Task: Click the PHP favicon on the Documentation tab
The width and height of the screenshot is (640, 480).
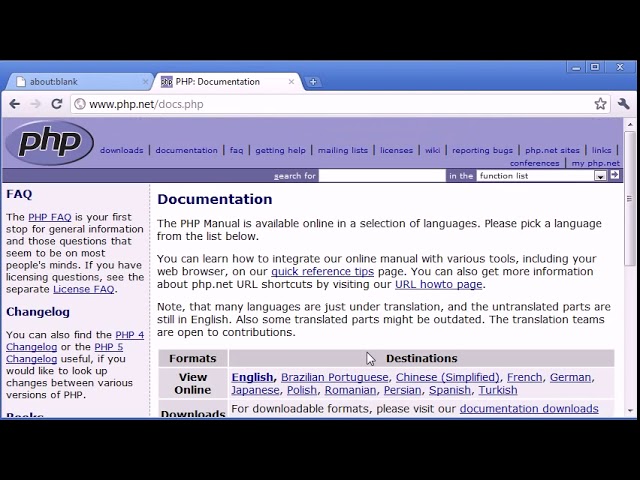Action: point(167,82)
